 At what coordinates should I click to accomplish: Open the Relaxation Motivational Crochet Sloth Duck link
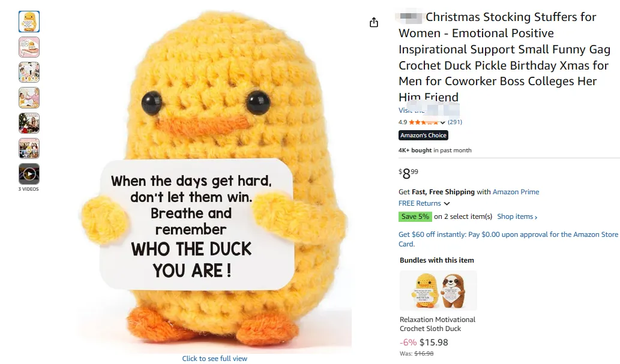438,324
